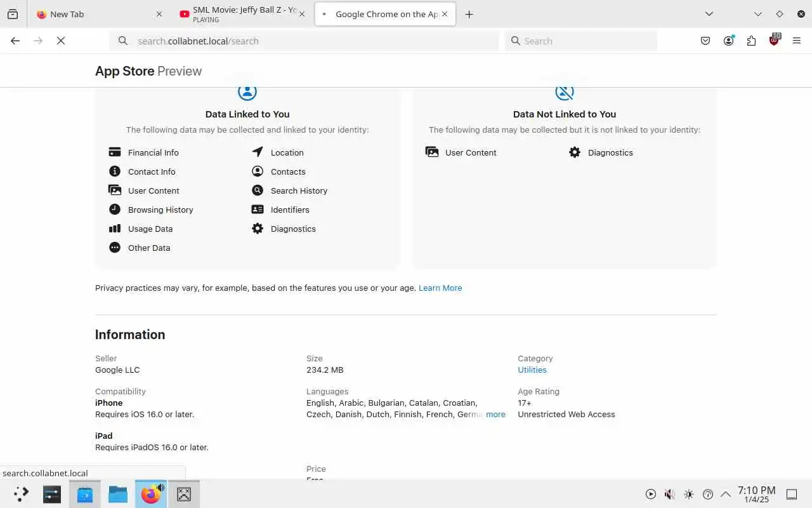Switch to SML Movie Jeffy Ball Z tab
Viewport: 812px width, 508px height.
click(242, 14)
